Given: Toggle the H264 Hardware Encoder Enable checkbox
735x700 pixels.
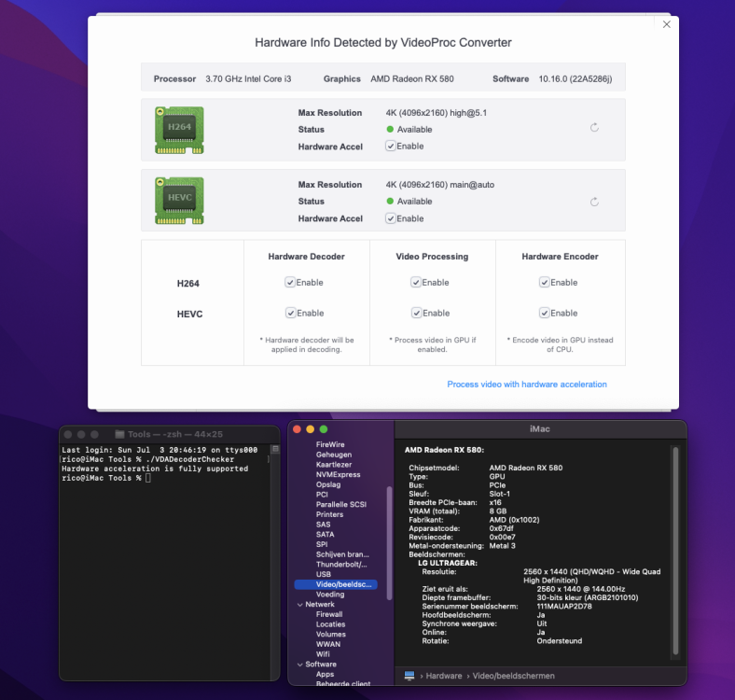Looking at the screenshot, I should (x=544, y=282).
